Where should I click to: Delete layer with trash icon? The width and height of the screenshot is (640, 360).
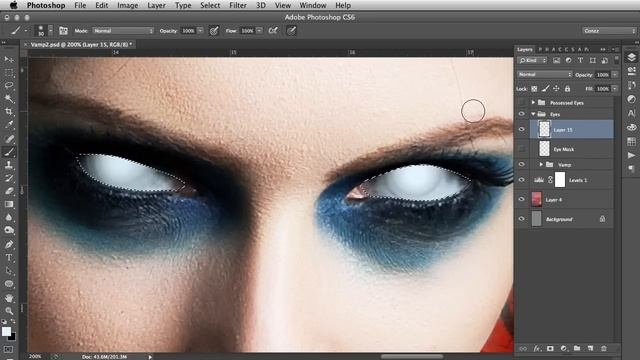tap(604, 349)
